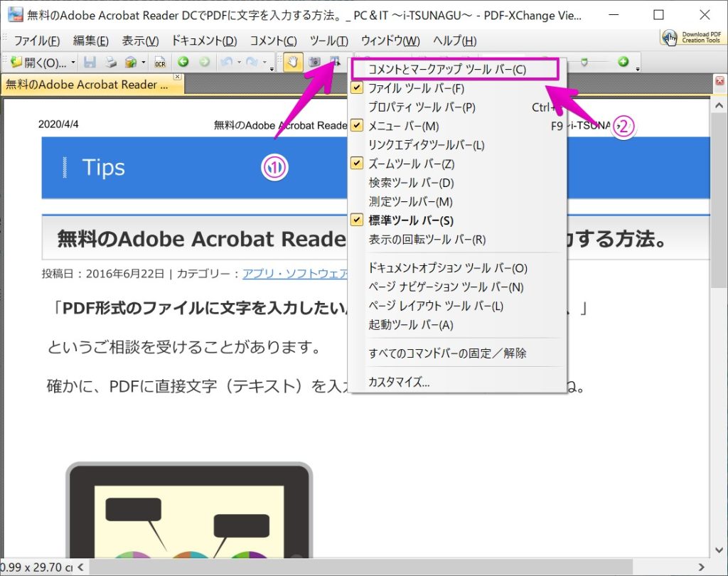Click the send-by-email icon in file toolbar

click(131, 62)
